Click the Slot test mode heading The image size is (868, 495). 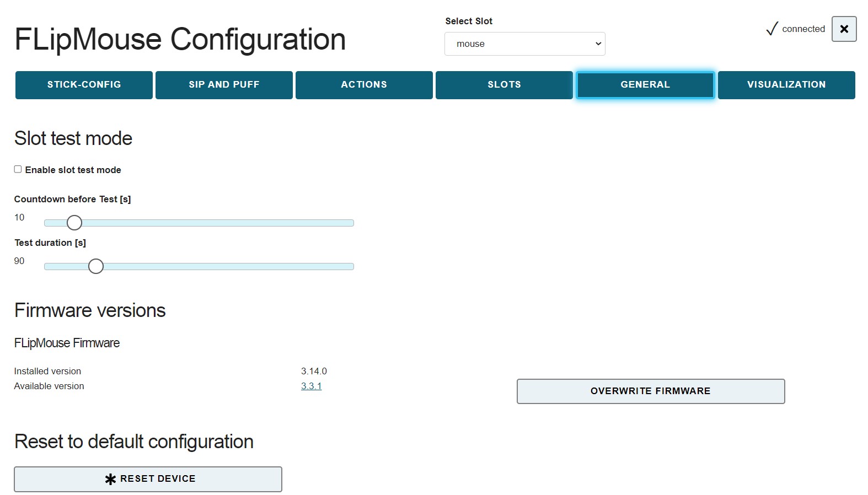coord(73,138)
